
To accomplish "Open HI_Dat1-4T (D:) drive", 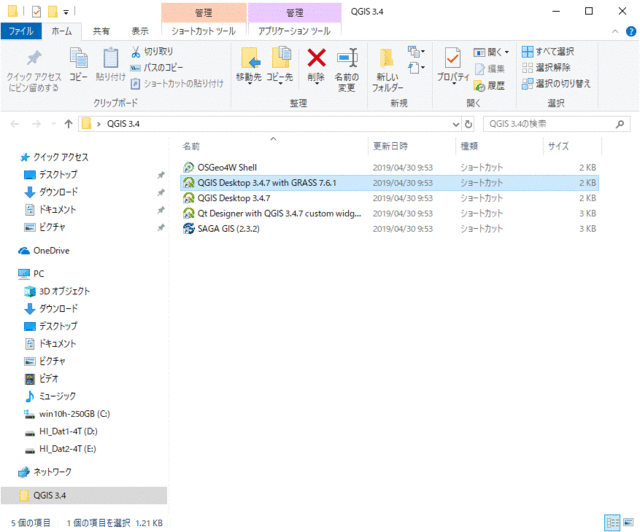I will [x=61, y=432].
